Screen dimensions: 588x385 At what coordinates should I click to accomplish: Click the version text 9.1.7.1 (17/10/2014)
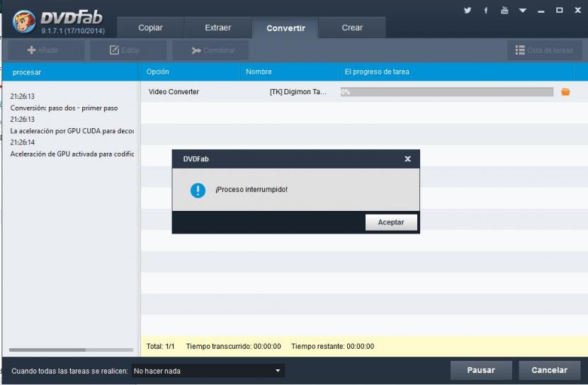(73, 30)
